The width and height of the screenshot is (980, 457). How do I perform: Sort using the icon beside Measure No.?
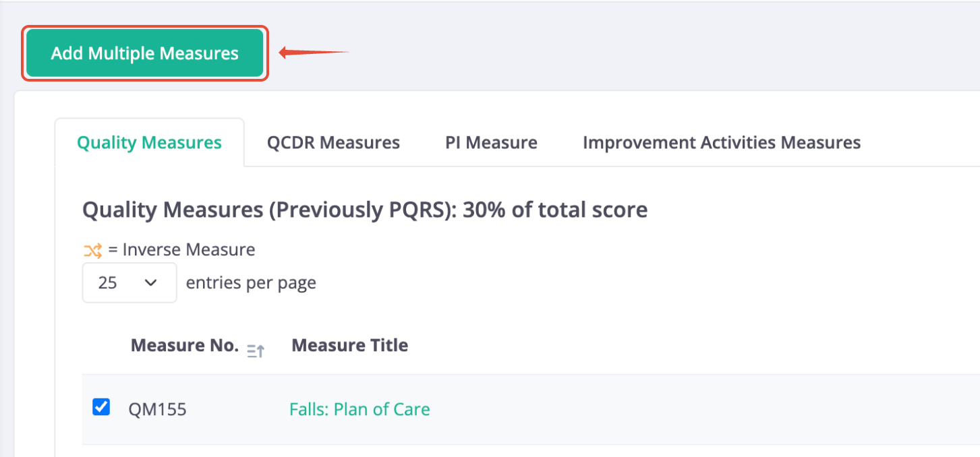(x=256, y=351)
